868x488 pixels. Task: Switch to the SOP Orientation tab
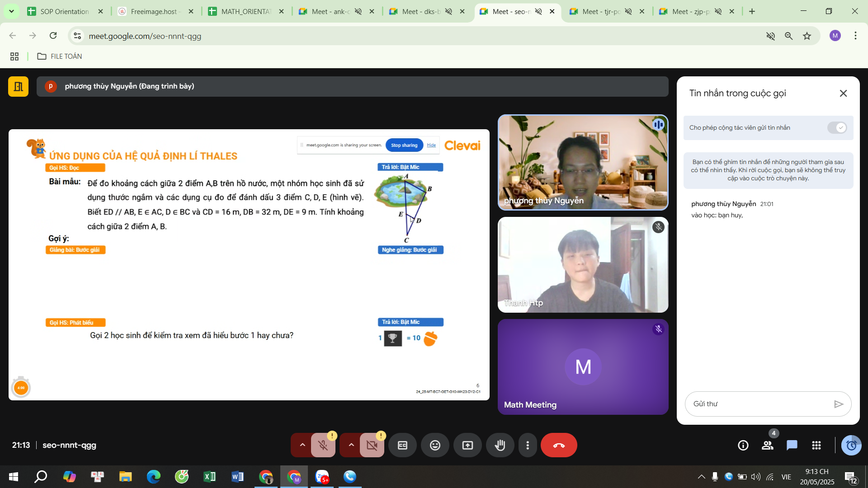point(65,11)
